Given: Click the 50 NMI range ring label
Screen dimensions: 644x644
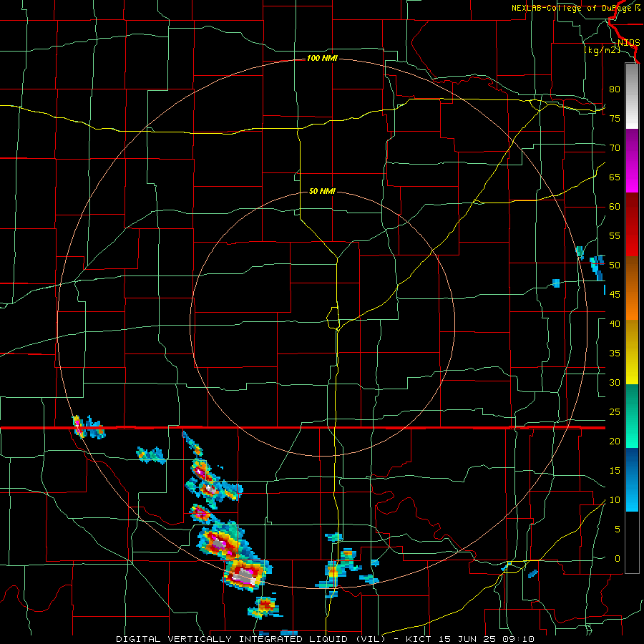Looking at the screenshot, I should pyautogui.click(x=322, y=191).
